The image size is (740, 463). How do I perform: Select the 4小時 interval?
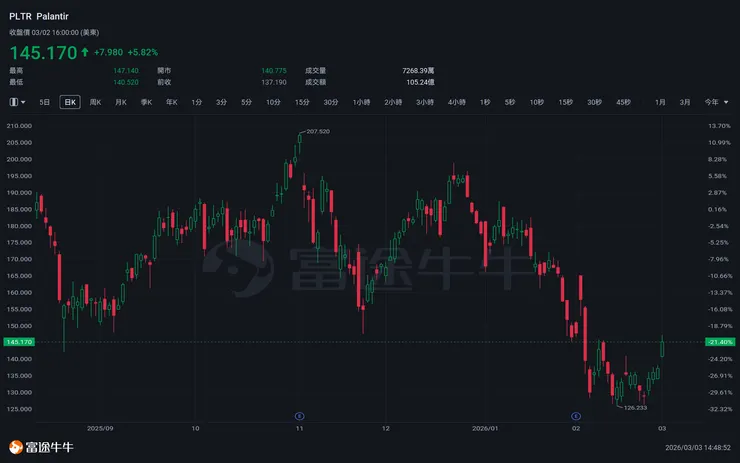coord(457,102)
